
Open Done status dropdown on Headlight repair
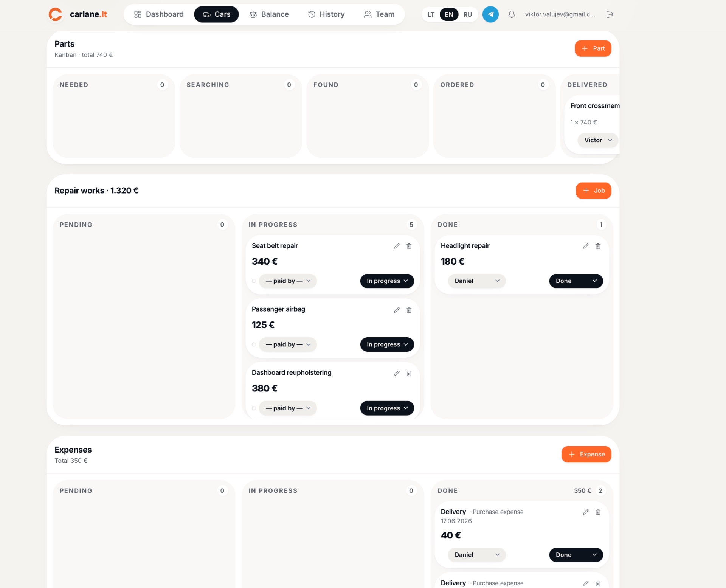576,281
